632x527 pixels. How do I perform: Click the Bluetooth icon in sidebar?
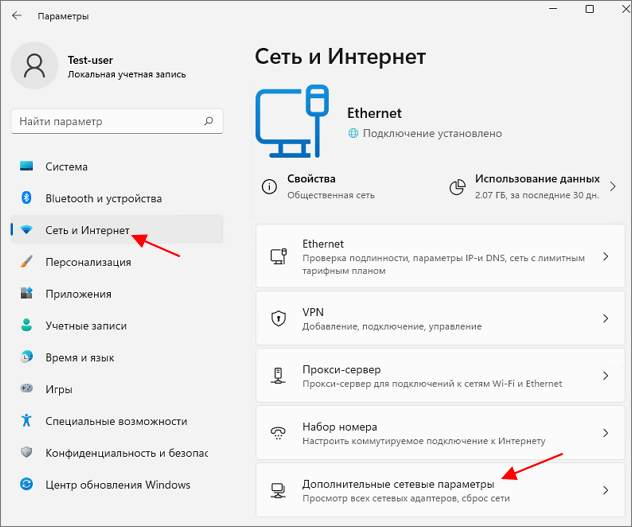27,198
